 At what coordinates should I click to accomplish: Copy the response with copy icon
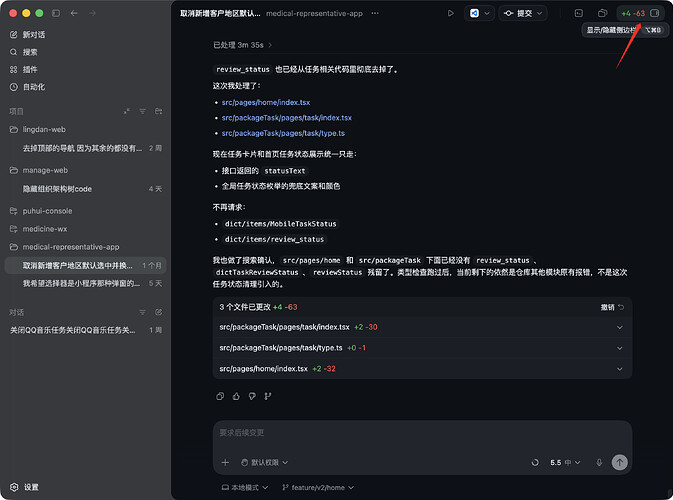coord(220,396)
